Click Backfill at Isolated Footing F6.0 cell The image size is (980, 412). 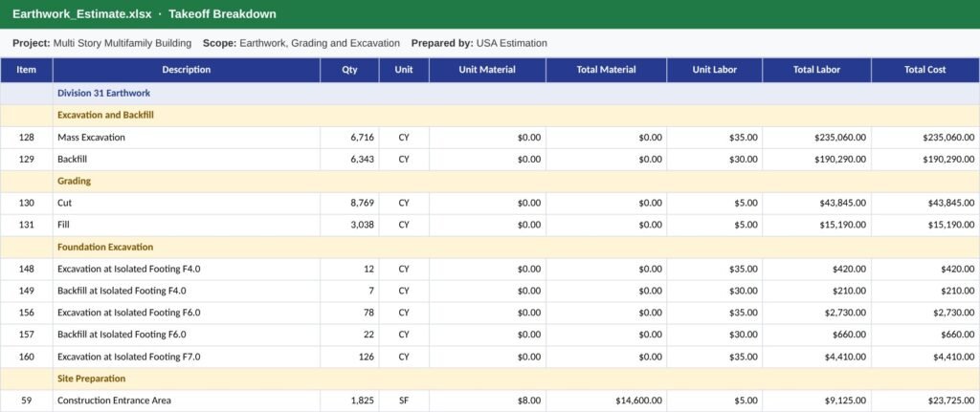point(187,335)
